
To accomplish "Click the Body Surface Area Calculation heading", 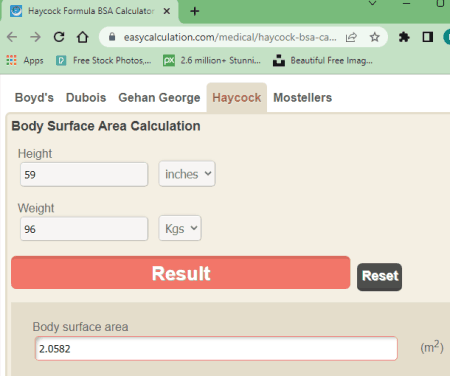I will pos(106,126).
